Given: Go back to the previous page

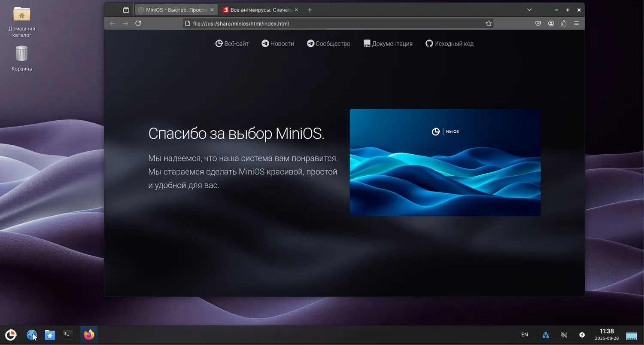Looking at the screenshot, I should [x=112, y=24].
